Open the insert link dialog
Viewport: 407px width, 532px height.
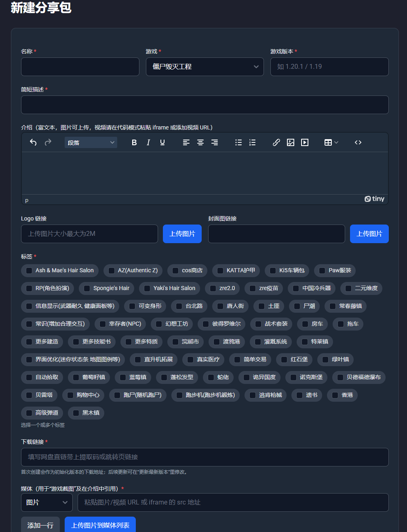coord(276,142)
